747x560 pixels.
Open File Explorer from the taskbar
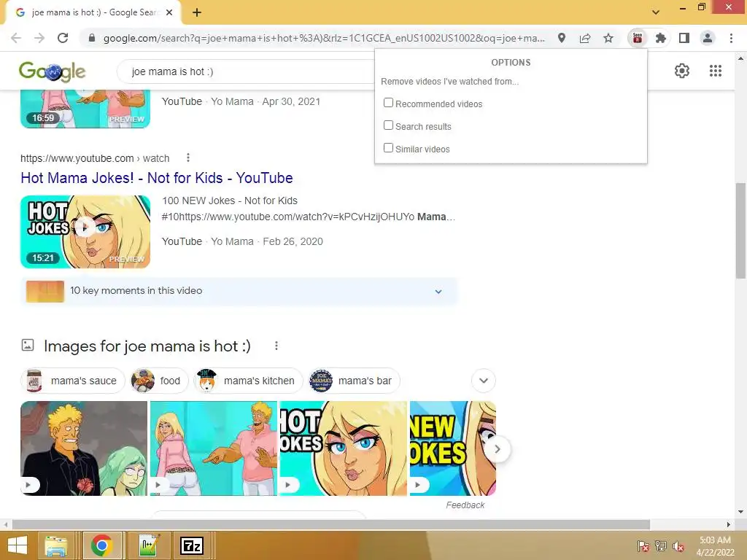55,545
